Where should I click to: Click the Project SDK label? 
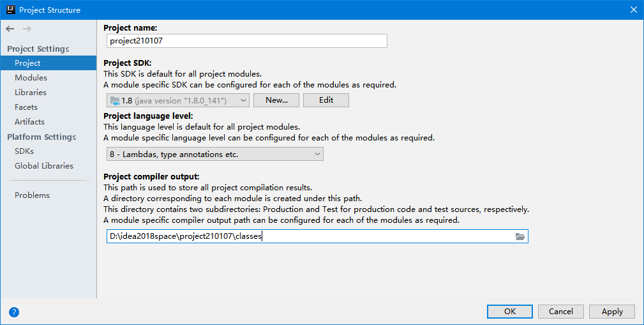(x=127, y=63)
